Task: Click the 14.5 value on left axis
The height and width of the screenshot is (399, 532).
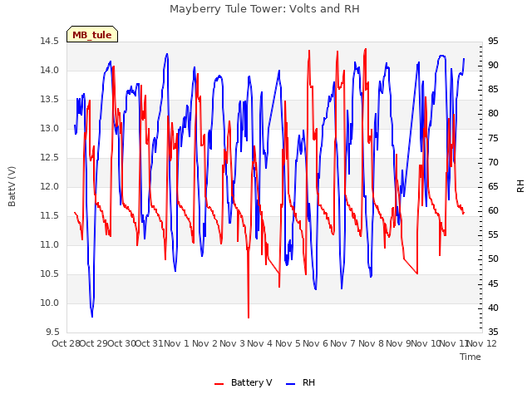Action: click(50, 42)
